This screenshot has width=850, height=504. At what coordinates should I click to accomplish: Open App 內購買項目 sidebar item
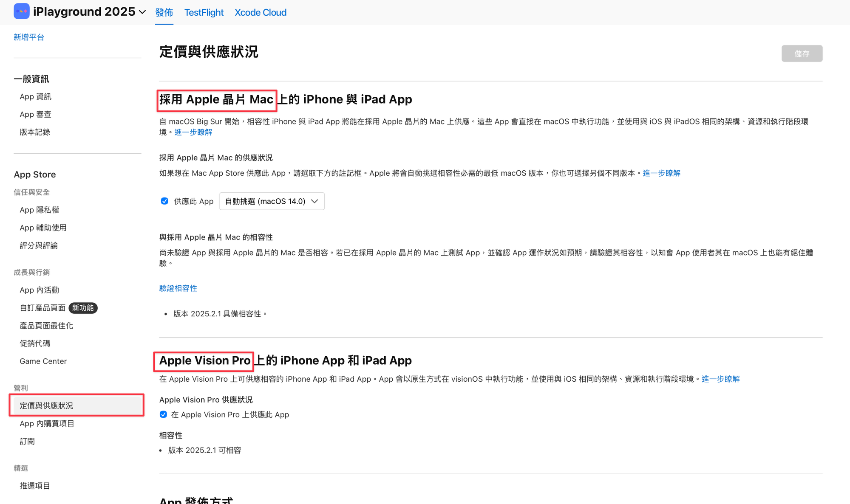[x=47, y=424]
